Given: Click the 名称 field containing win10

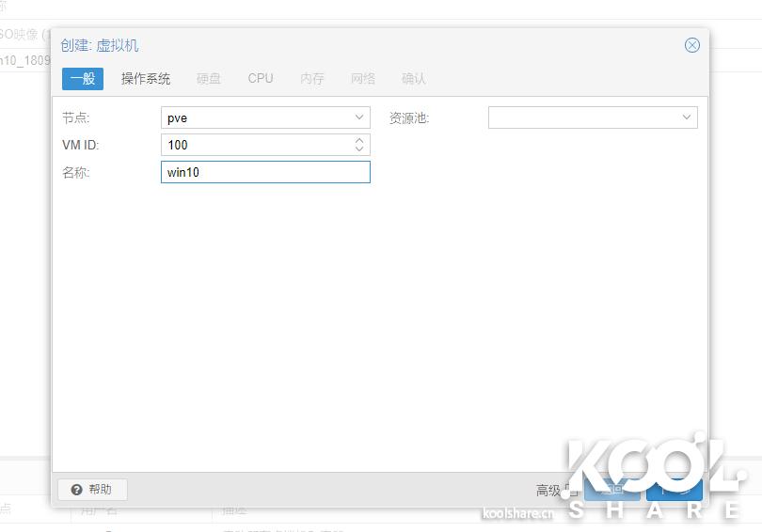Looking at the screenshot, I should tap(265, 172).
